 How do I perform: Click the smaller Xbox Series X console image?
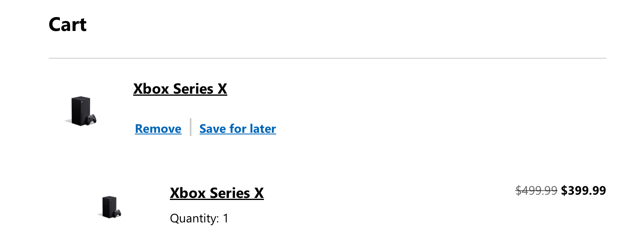[x=110, y=207]
